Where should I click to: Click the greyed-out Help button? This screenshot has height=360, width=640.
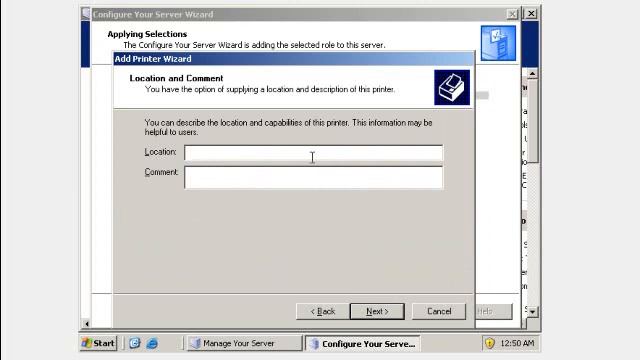point(494,311)
